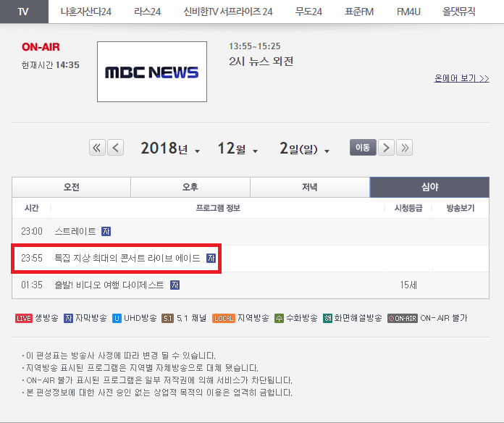Image resolution: width=504 pixels, height=423 pixels.
Task: Open 특집 지상 최대의 콘서트 라이브 에이드
Action: point(127,258)
